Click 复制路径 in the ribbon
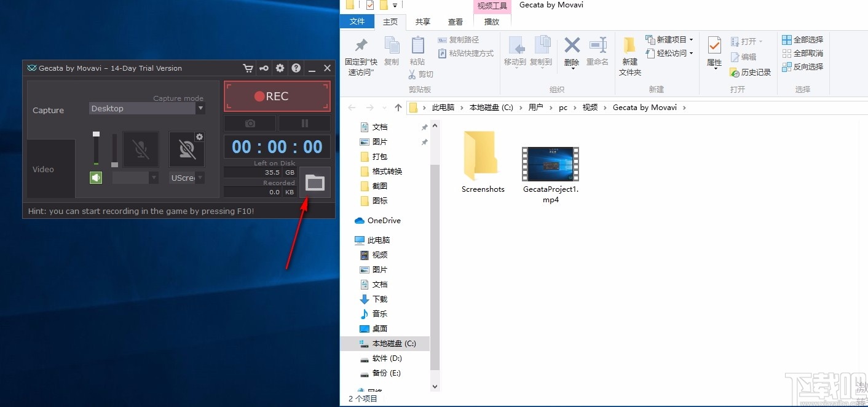 tap(458, 40)
